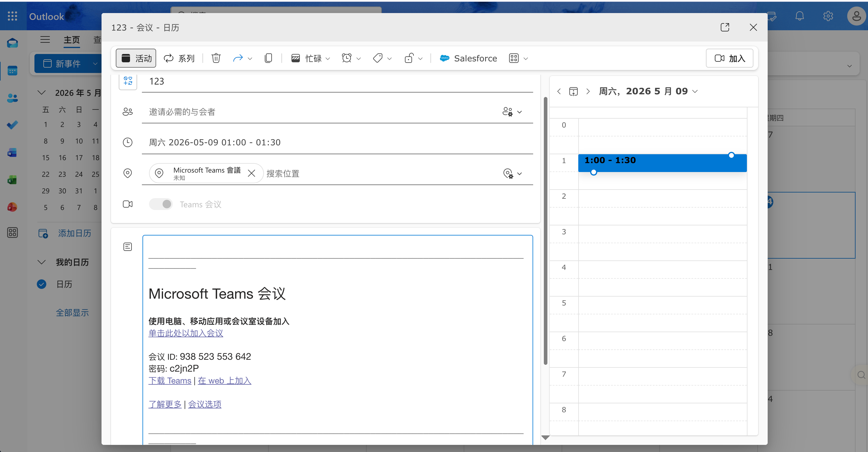Click the scheduling poll icon beside title

click(x=128, y=81)
